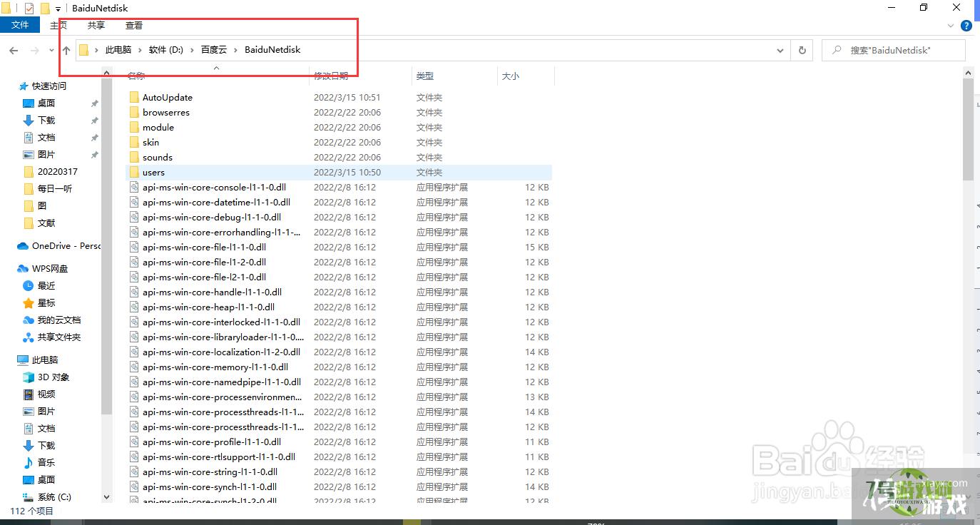This screenshot has width=980, height=525.
Task: Click 百度云 in the address bar
Action: (213, 50)
